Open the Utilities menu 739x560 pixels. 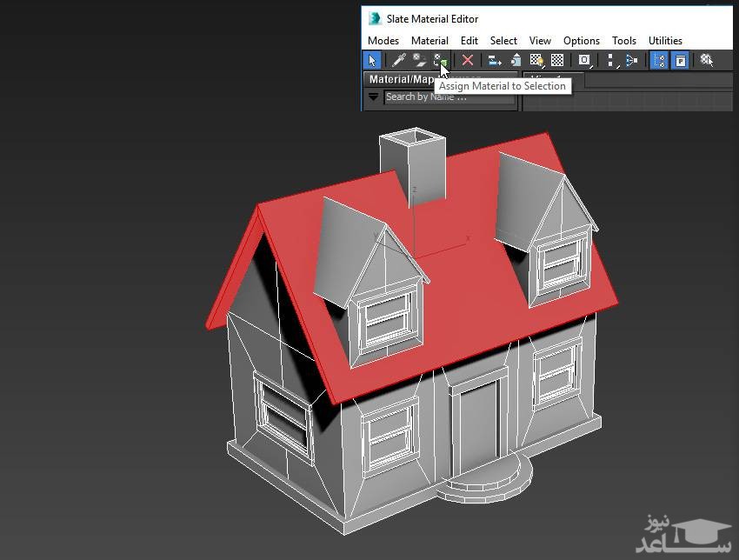click(665, 40)
